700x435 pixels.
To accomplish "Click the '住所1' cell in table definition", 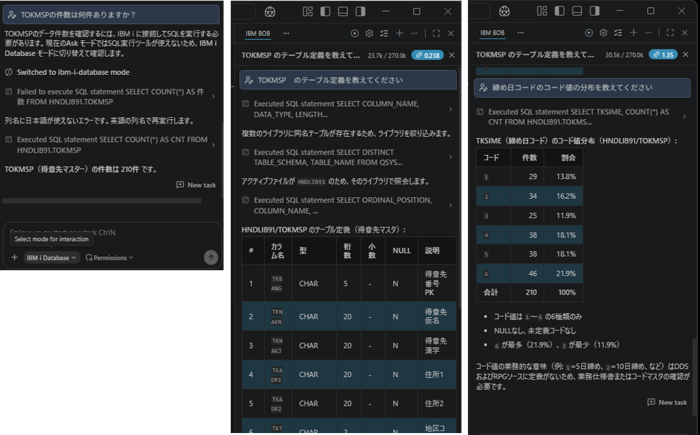I will [438, 374].
